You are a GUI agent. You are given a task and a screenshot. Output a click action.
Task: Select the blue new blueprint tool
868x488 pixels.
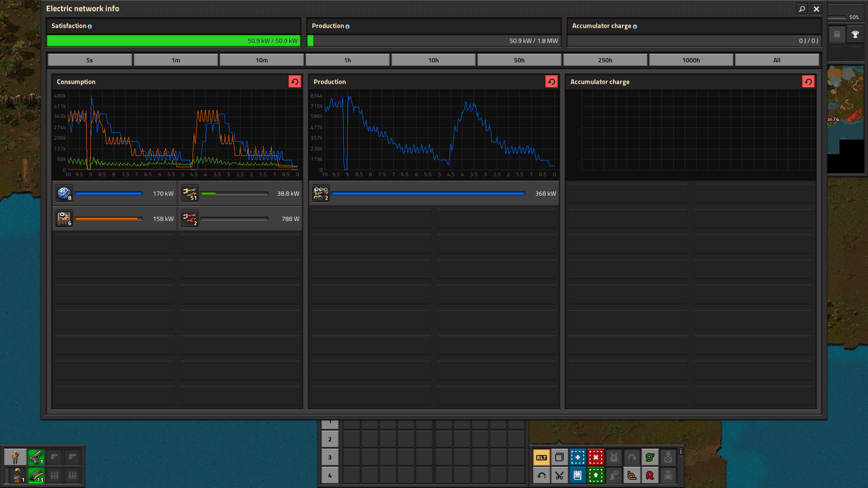click(x=577, y=457)
